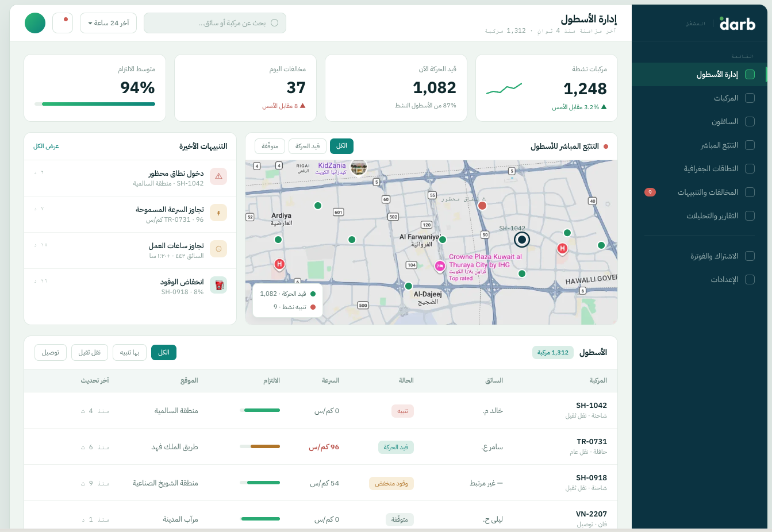The height and width of the screenshot is (532, 772).
Task: Select قيد الحركة map filter tab
Action: (x=308, y=146)
